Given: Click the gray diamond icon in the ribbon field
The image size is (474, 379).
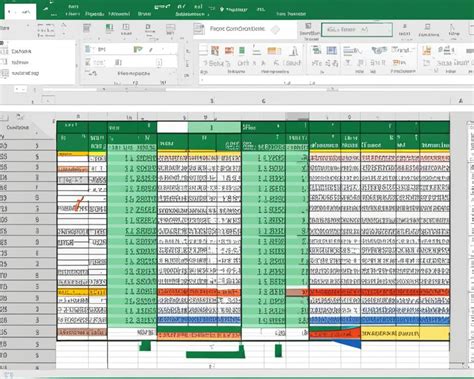Looking at the screenshot, I should tap(275, 30).
